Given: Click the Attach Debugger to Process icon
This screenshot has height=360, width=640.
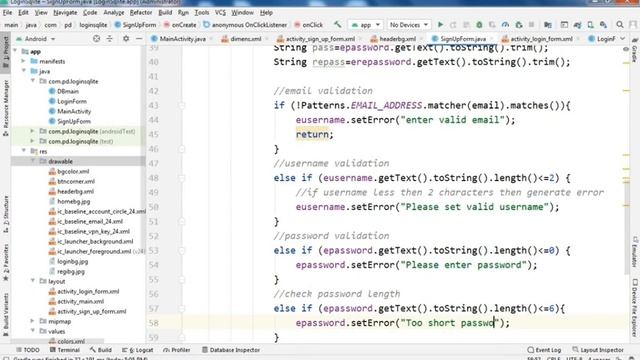Looking at the screenshot, I should click(519, 25).
